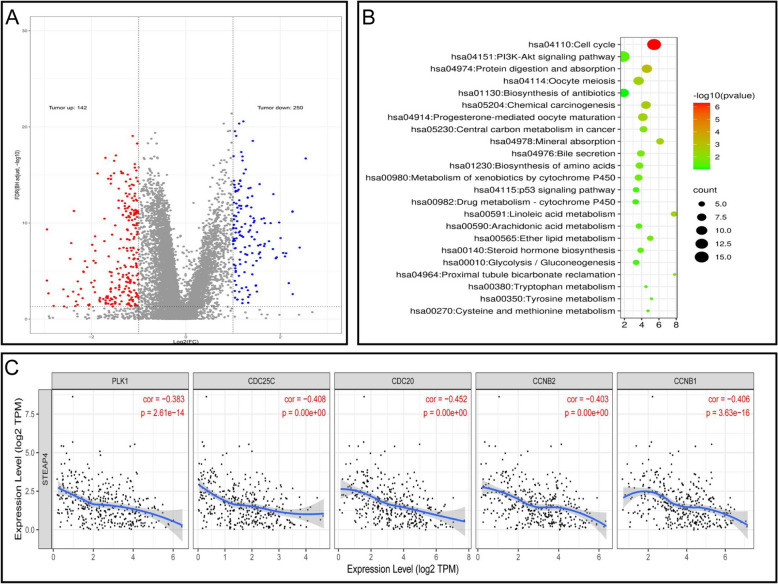Select 'hsa05204:Chemical carcinogenesis' label
The height and width of the screenshot is (584, 778).
coord(538,105)
